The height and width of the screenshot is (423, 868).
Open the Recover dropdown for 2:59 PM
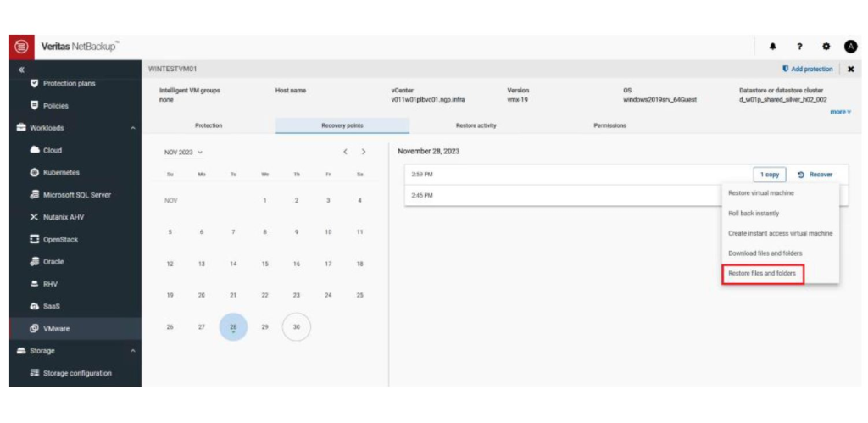click(x=815, y=175)
